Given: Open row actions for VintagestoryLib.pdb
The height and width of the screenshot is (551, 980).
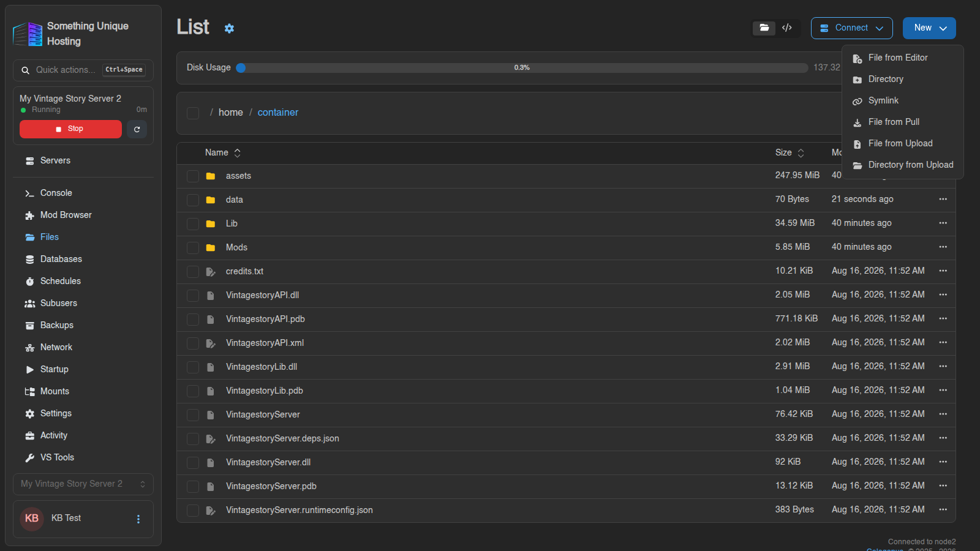Looking at the screenshot, I should [x=943, y=390].
